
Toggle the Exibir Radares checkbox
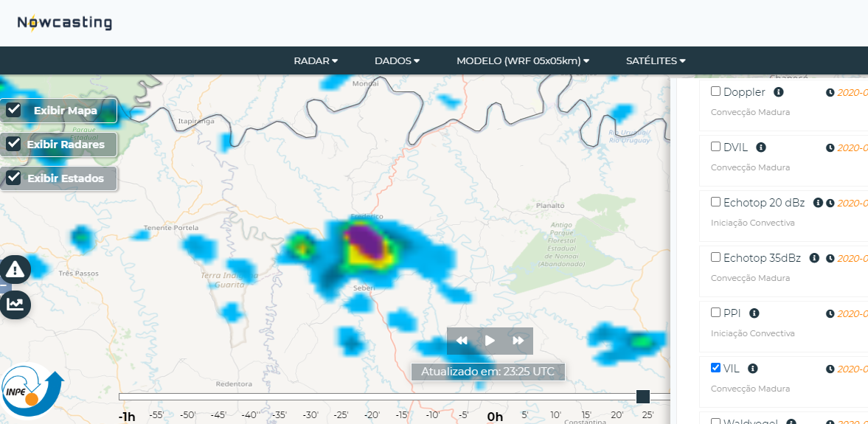pyautogui.click(x=13, y=144)
